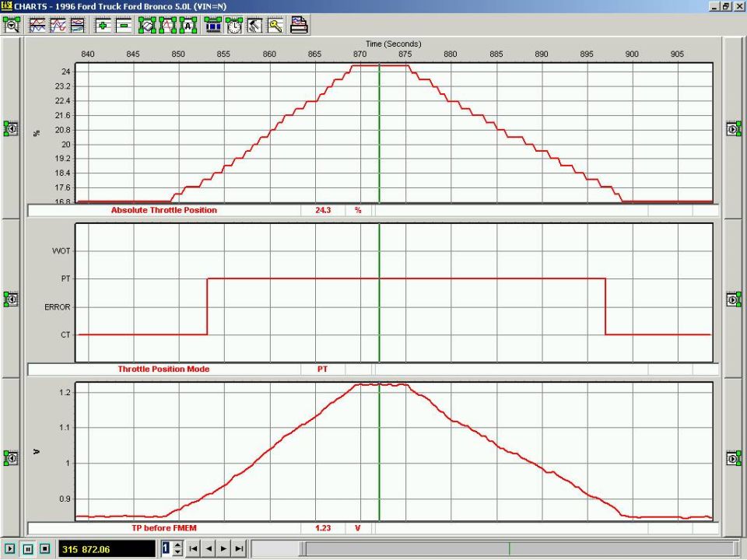Click the red waveform chart toolbar icon

(168, 25)
